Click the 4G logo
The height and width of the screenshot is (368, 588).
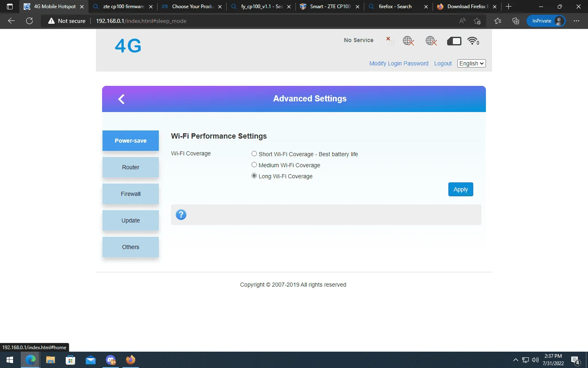coord(128,46)
